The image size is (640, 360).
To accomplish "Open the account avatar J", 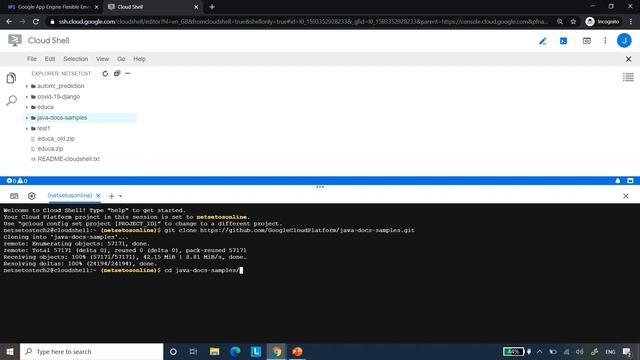I will [x=624, y=40].
